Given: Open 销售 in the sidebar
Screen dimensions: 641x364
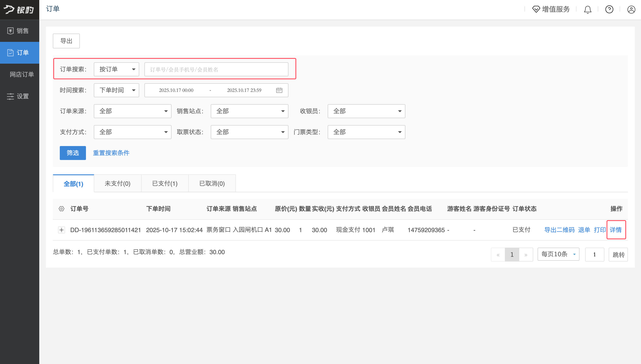Looking at the screenshot, I should click(x=19, y=31).
